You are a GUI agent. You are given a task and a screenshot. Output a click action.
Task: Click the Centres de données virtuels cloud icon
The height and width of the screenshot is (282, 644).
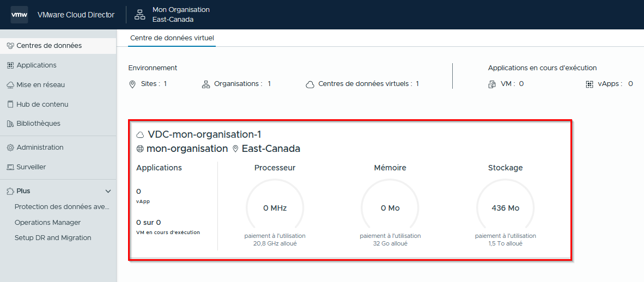310,84
